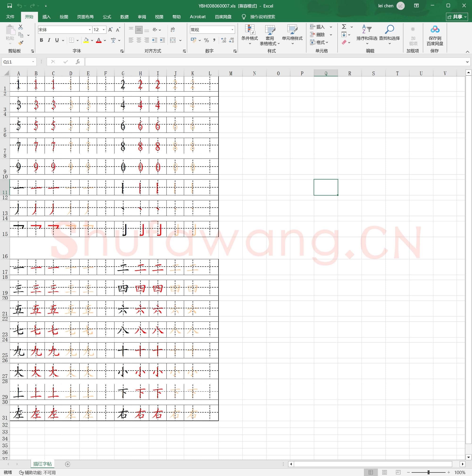Switch to the 插入 ribbon tab
The height and width of the screenshot is (476, 472).
[46, 17]
